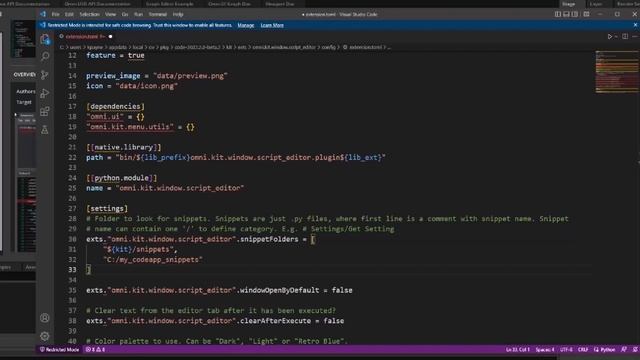Image resolution: width=640 pixels, height=360 pixels.
Task: Click the 'config' breadcrumb segment
Action: 328,47
